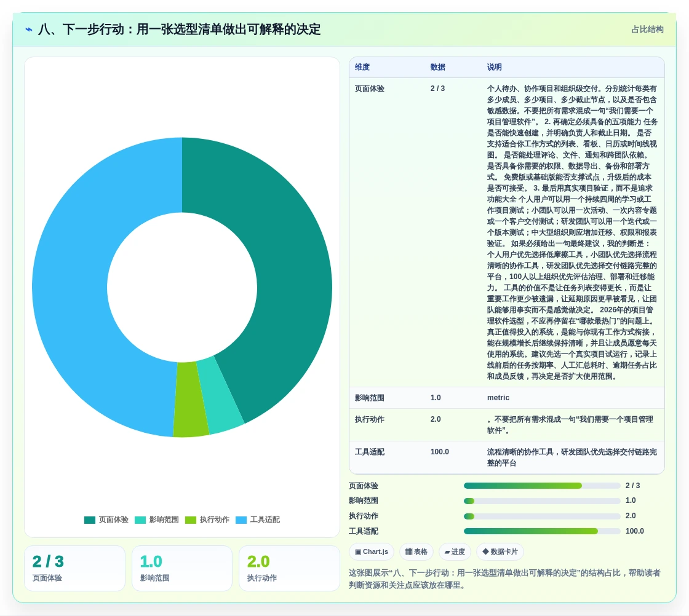This screenshot has width=689, height=616.
Task: Click the chart caption starting with 这张图展示
Action: point(505,579)
